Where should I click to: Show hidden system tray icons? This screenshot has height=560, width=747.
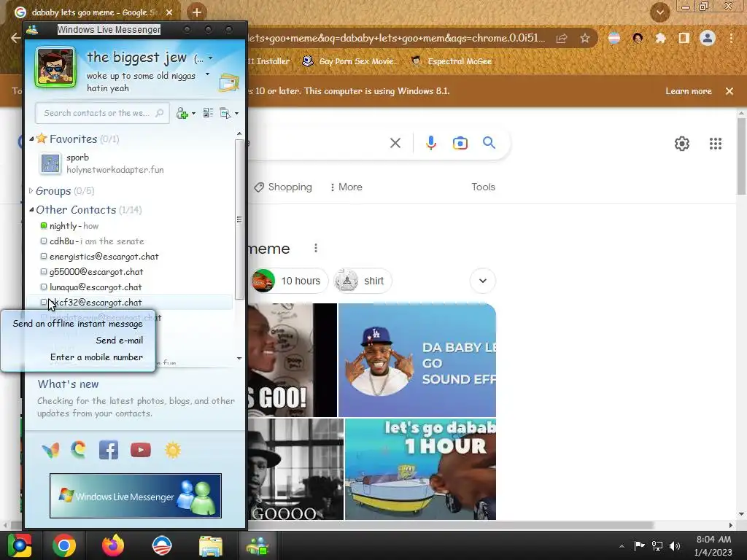[x=622, y=546]
